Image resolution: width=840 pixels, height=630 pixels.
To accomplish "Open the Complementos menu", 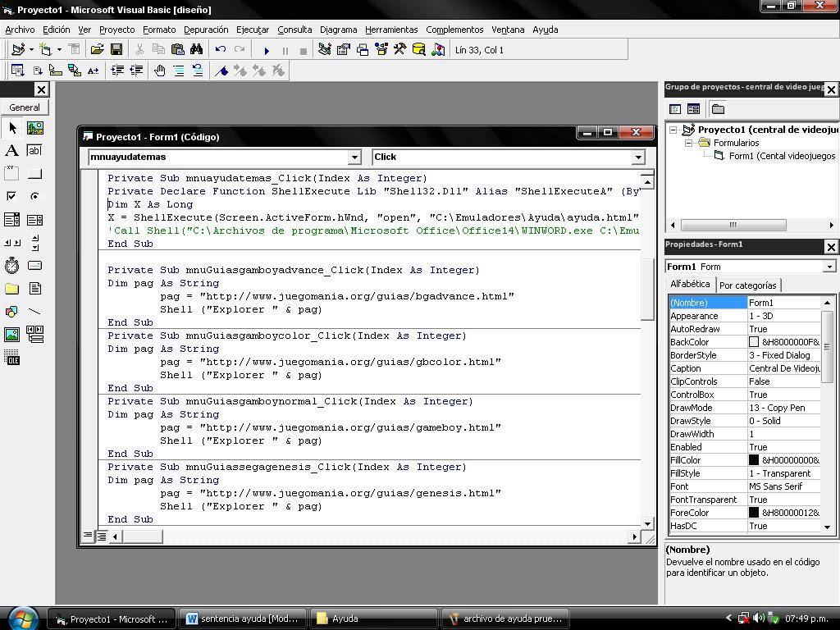I will click(454, 30).
